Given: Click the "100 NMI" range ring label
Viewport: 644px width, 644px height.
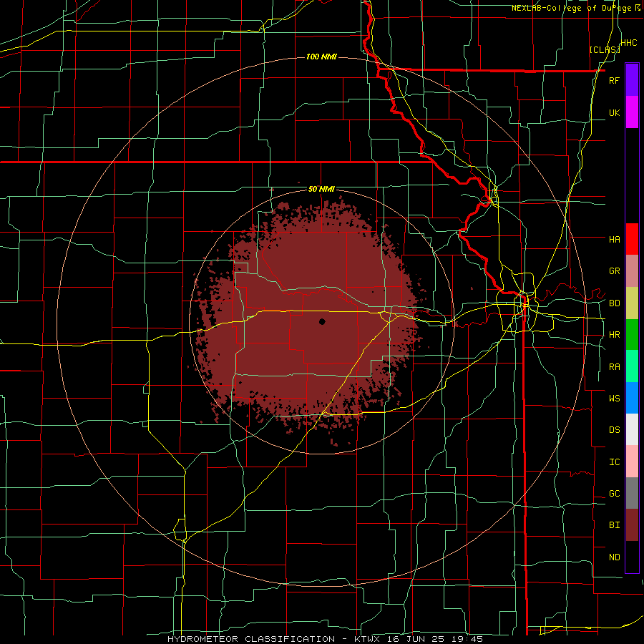Looking at the screenshot, I should 321,57.
